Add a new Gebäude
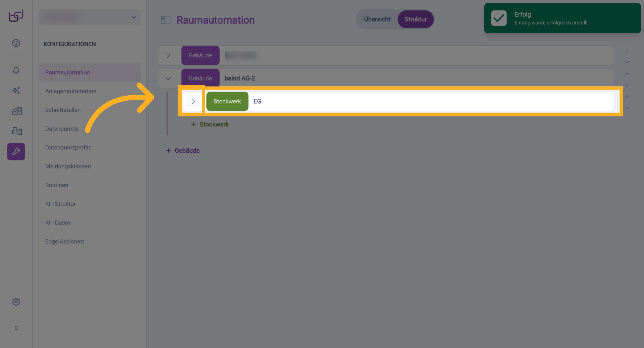Screen dimensions: 644x348 [x=183, y=151]
